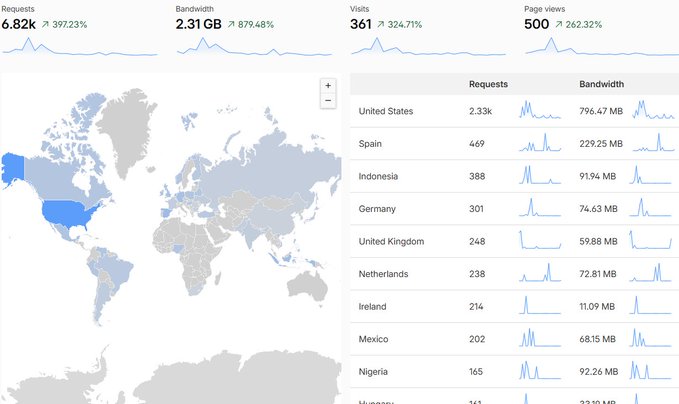Screen dimensions: 679x404
Task: Select the Mexico row label
Action: (x=373, y=339)
